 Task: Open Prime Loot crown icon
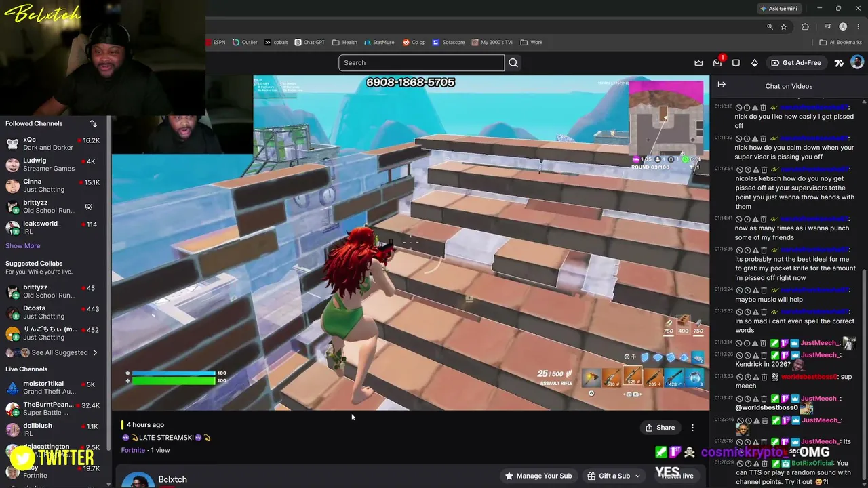698,63
